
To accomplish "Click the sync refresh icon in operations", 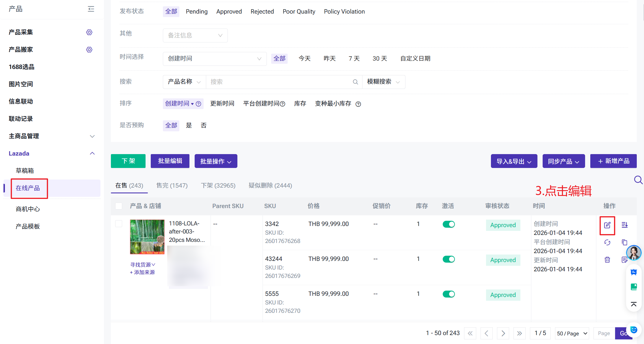I will click(607, 242).
